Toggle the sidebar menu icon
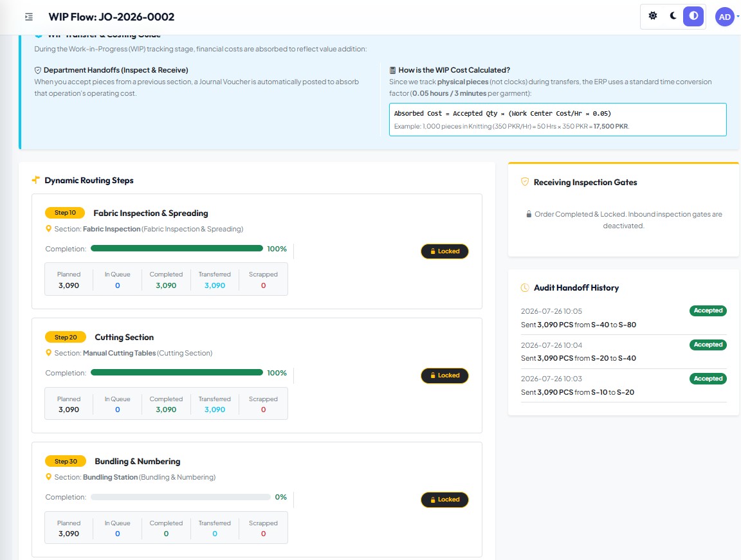This screenshot has height=560, width=741. click(29, 17)
